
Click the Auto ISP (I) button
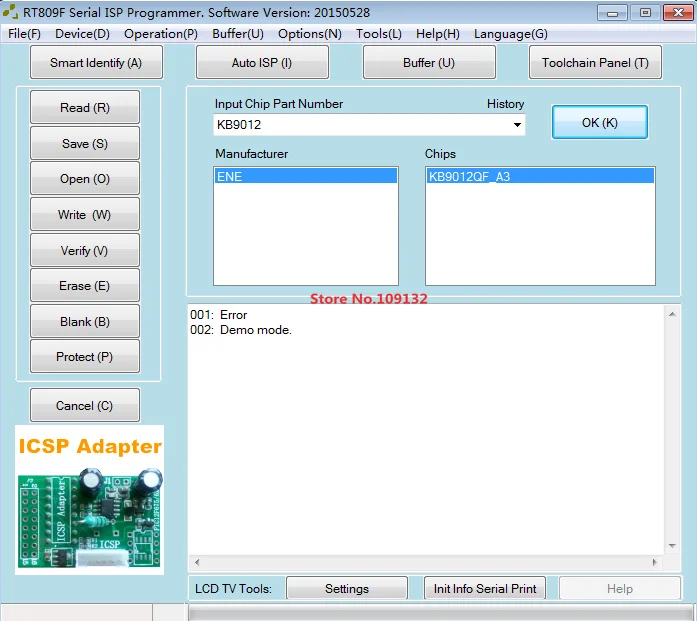(x=262, y=63)
